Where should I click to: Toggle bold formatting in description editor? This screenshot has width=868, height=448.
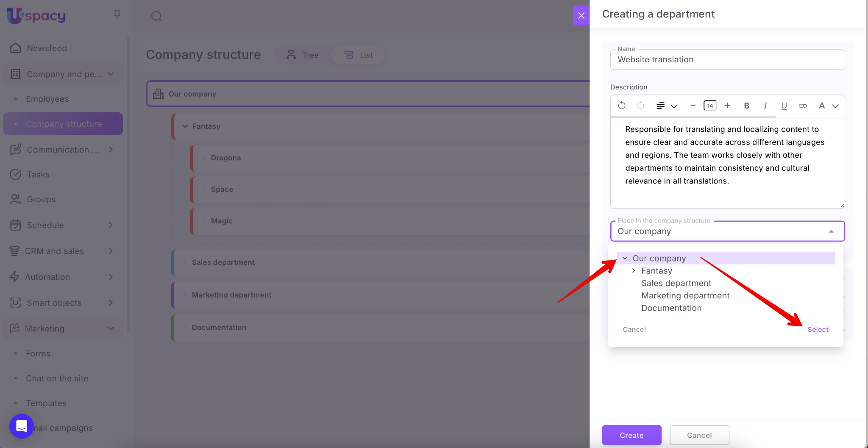746,106
